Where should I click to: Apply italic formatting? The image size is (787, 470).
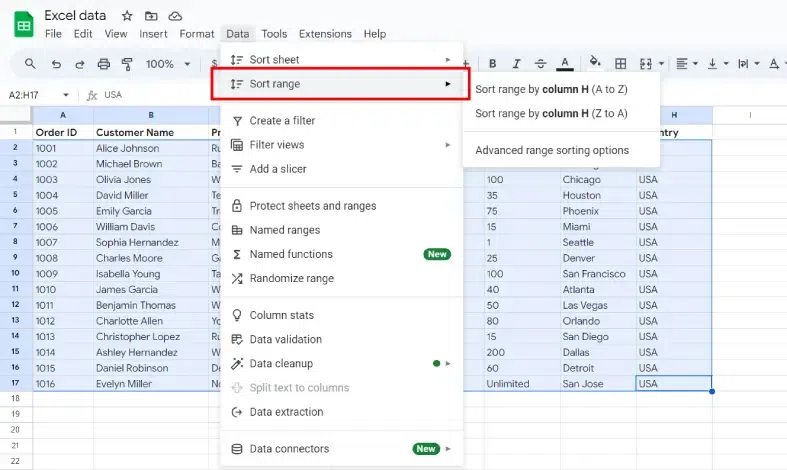tap(516, 64)
